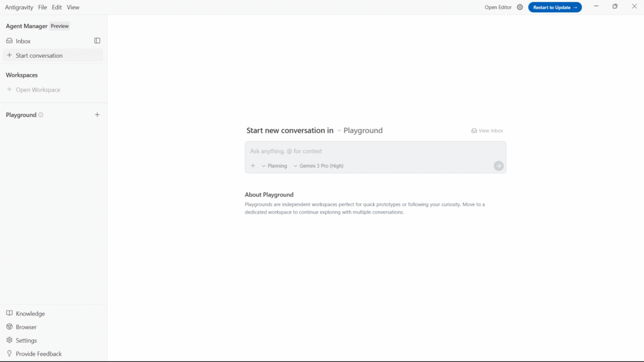Click Provide Feedback lightbulb item
Screen dimensions: 644x362
coord(38,354)
